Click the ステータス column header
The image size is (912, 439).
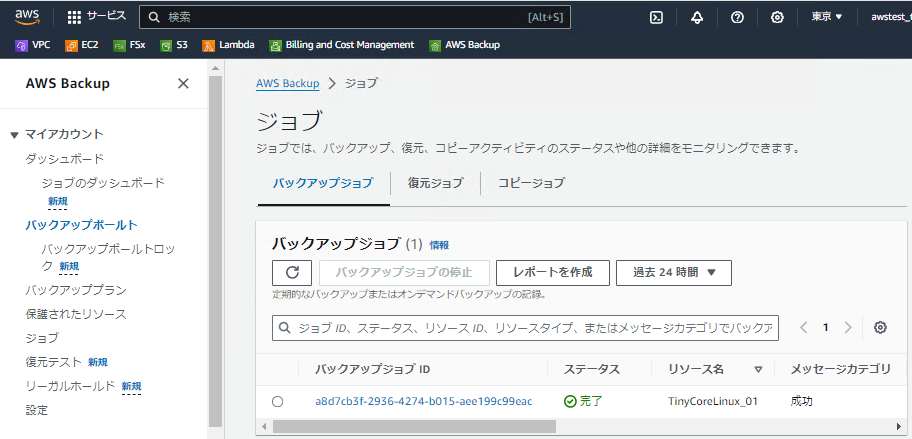coord(592,369)
